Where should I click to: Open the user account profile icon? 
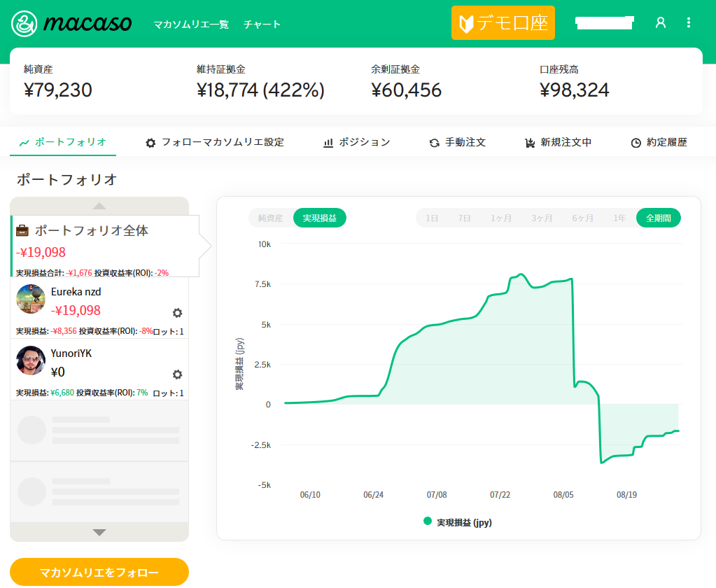click(x=660, y=22)
